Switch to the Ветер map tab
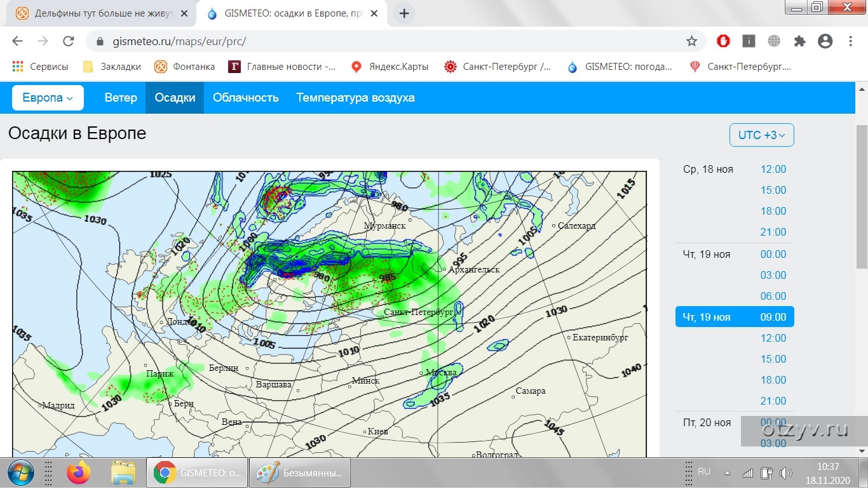This screenshot has height=489, width=868. (x=121, y=98)
